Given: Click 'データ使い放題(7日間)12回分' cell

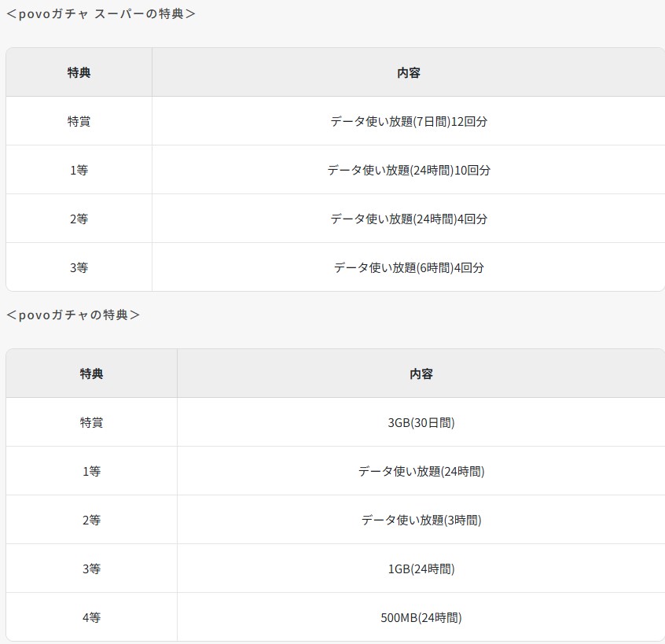Looking at the screenshot, I should coord(409,121).
